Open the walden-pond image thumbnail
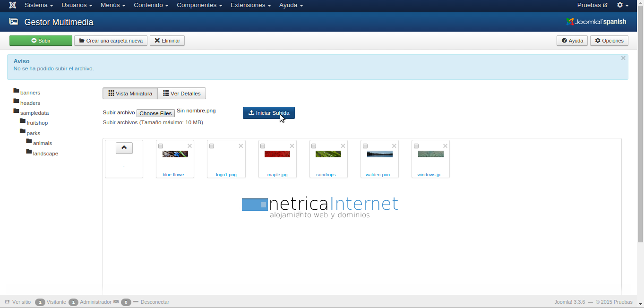The width and height of the screenshot is (644, 308). pyautogui.click(x=379, y=154)
